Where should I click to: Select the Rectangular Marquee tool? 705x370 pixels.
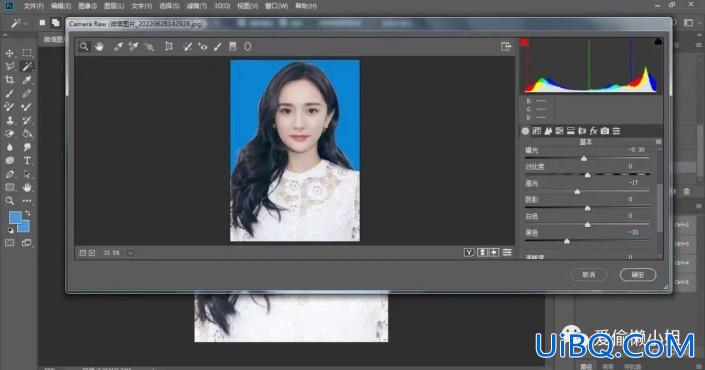click(x=27, y=53)
